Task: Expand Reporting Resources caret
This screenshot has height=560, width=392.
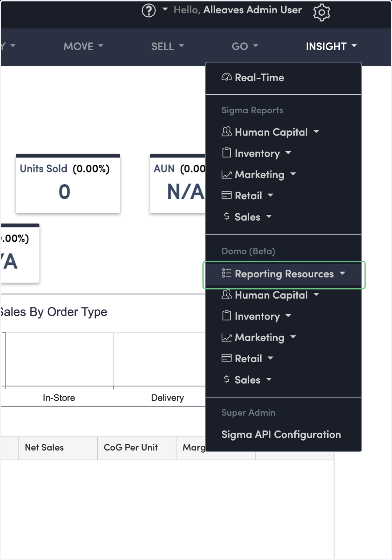Action: [x=342, y=273]
